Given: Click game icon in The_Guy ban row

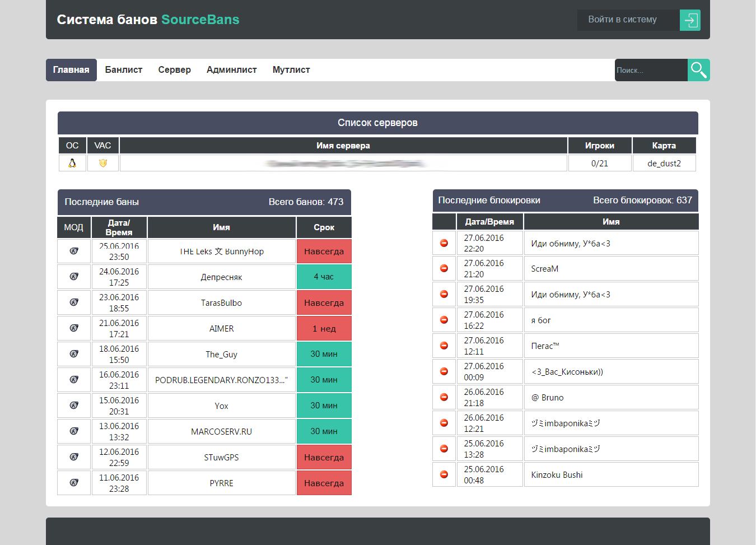Looking at the screenshot, I should [x=74, y=354].
